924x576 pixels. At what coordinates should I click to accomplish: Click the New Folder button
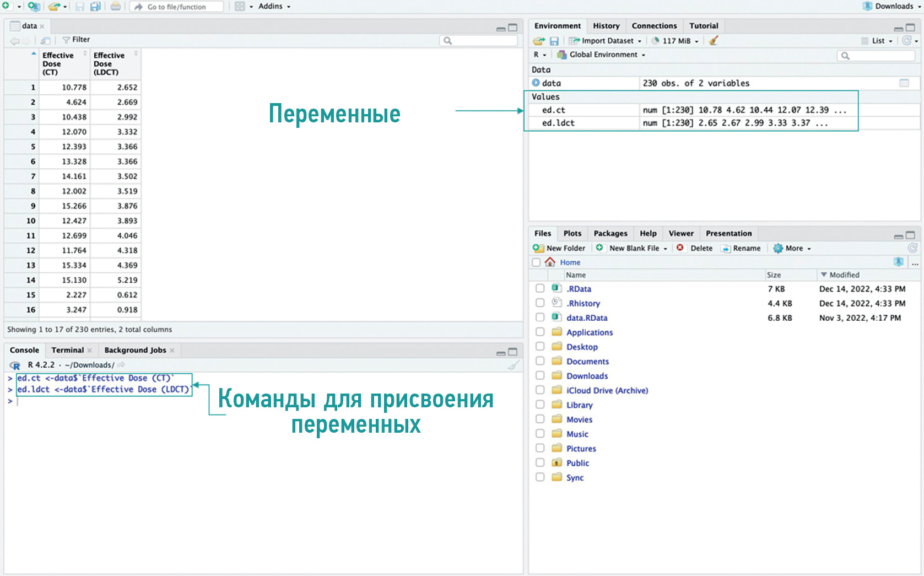tap(559, 249)
